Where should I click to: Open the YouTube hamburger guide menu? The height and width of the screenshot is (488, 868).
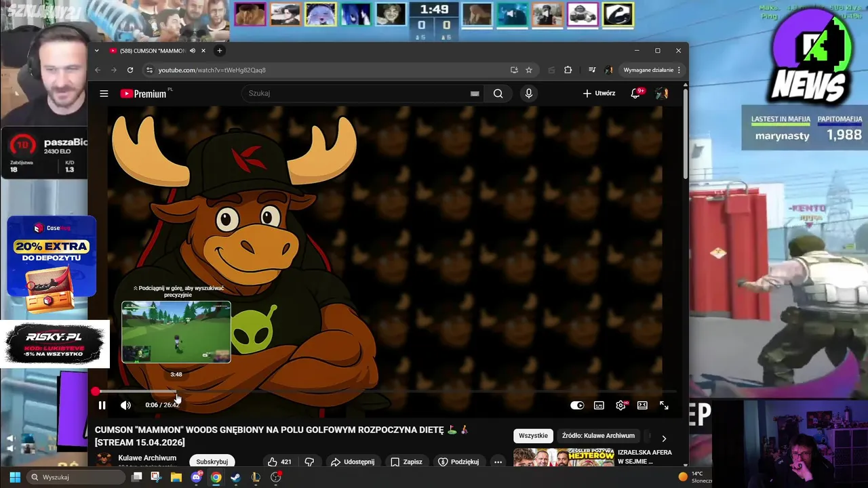104,94
